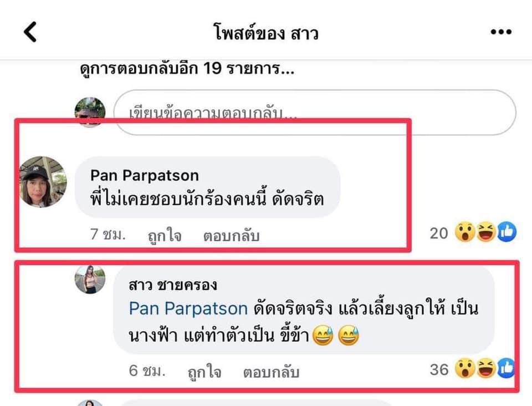Reply to Pan Parpatson's comment with 'ตอบกลับ'
532x406 pixels.
232,235
